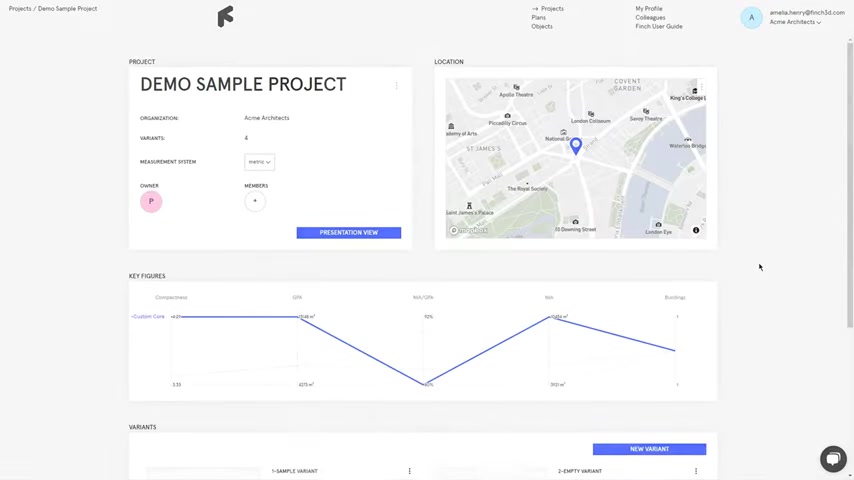Click the NIA/GFA axis label
854x480 pixels.
coord(423,297)
